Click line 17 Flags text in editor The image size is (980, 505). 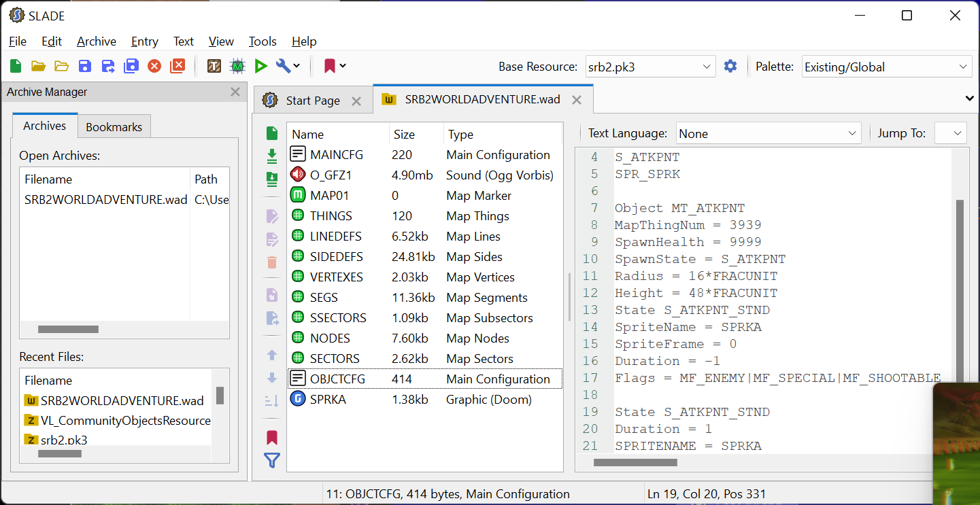click(777, 378)
